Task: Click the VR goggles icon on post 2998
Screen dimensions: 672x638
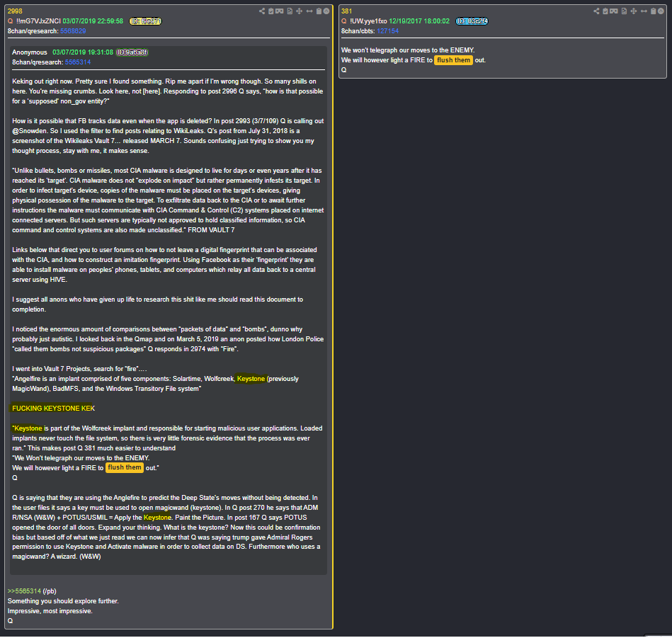Action: tap(280, 11)
